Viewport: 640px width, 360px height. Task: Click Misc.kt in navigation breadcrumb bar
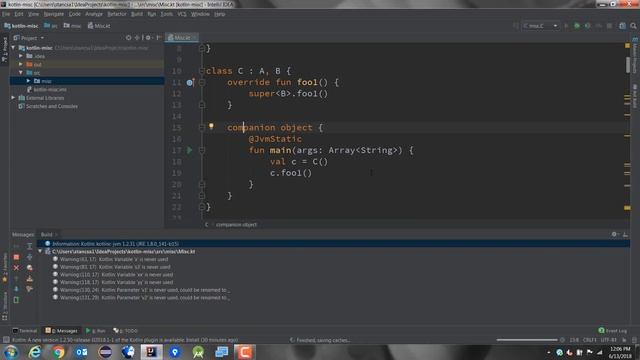point(99,26)
